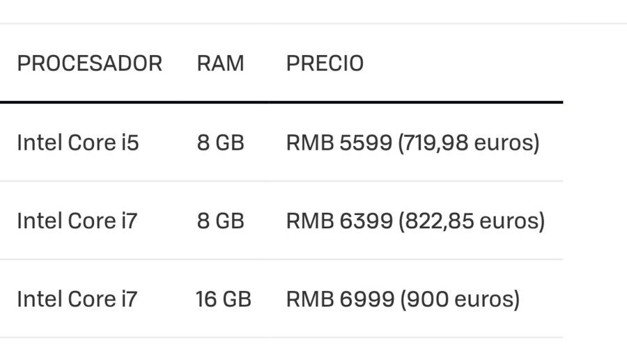Click the PROCESADOR column header
The image size is (627, 364).
(90, 63)
